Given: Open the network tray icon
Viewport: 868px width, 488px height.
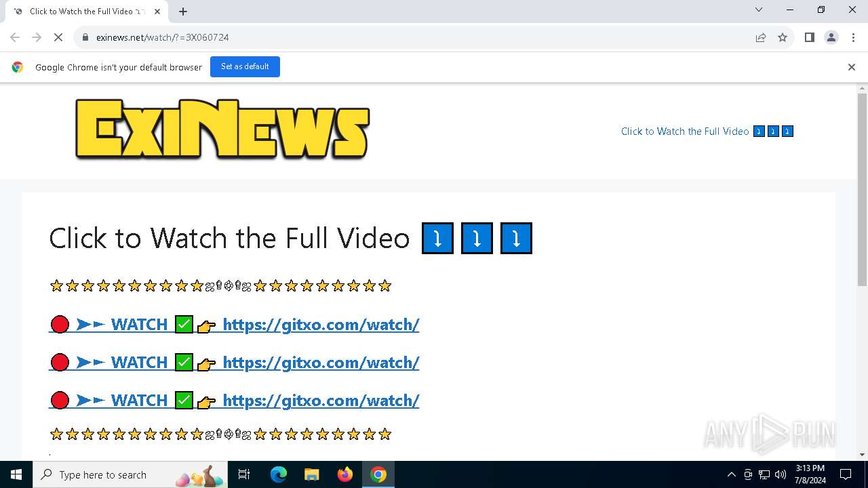Looking at the screenshot, I should click(x=764, y=474).
